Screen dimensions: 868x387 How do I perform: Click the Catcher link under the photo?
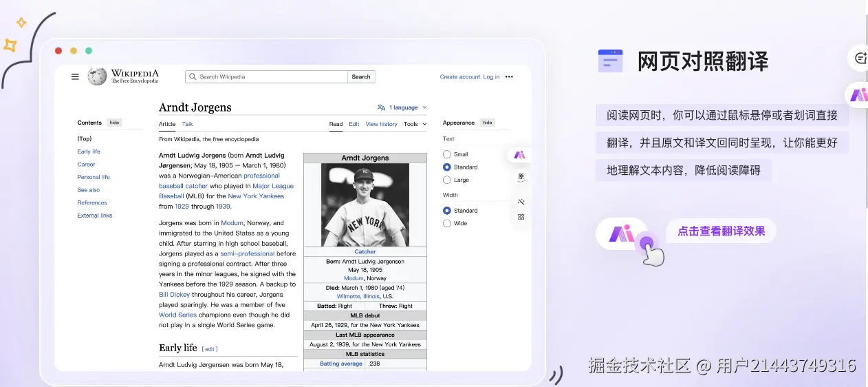click(x=365, y=252)
